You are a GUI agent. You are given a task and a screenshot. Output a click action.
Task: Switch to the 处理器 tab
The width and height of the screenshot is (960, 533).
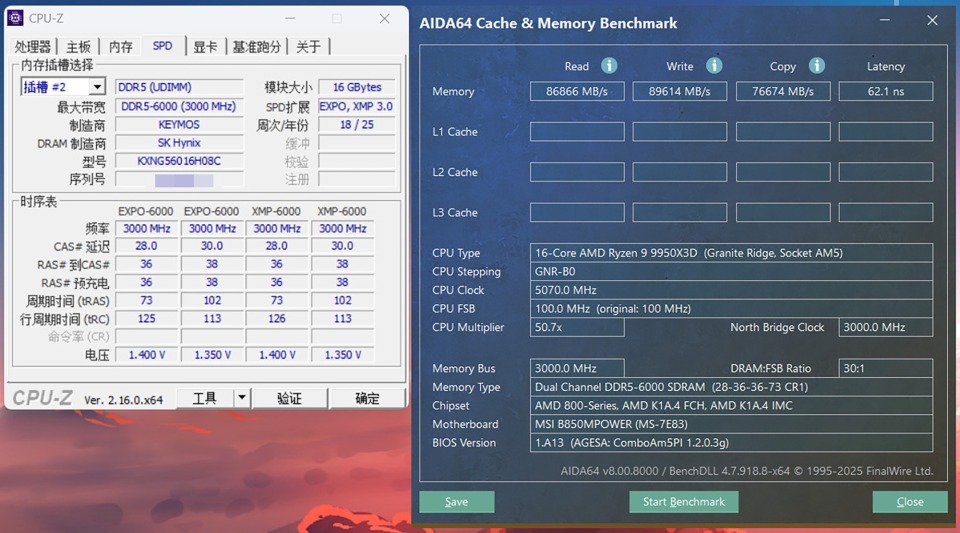(32, 47)
